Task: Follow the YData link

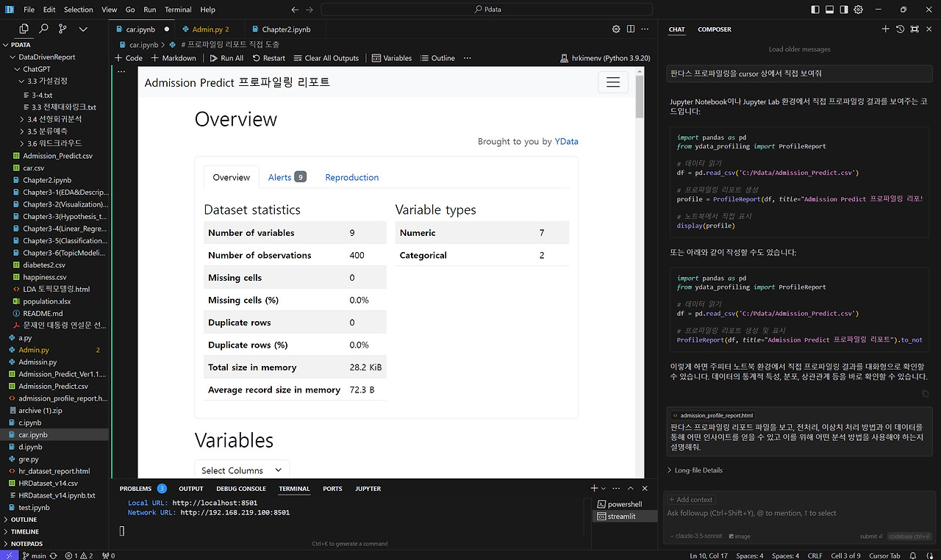Action: [x=566, y=141]
